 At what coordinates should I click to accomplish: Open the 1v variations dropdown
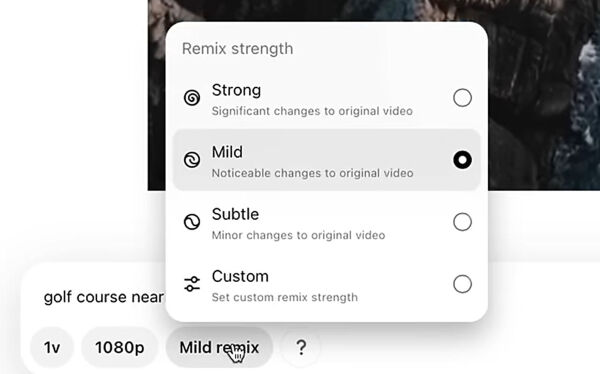[52, 347]
